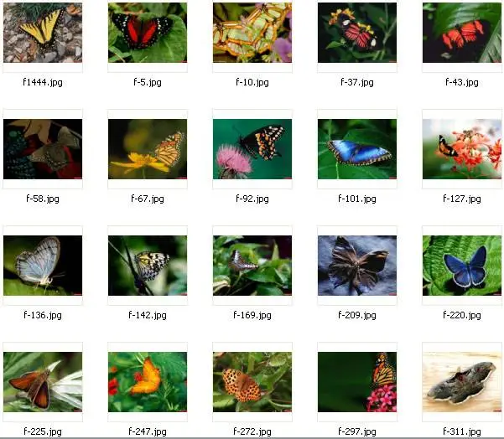
Task: Select the f-169.jpg thumbnail
Action: (x=252, y=266)
